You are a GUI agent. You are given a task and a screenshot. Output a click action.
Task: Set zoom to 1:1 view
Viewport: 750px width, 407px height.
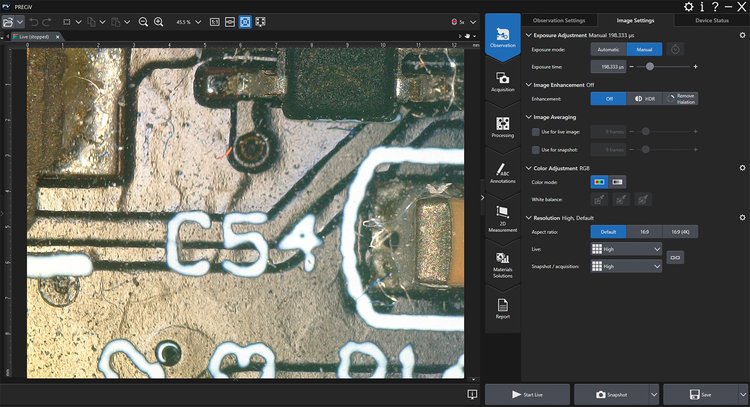pos(217,21)
